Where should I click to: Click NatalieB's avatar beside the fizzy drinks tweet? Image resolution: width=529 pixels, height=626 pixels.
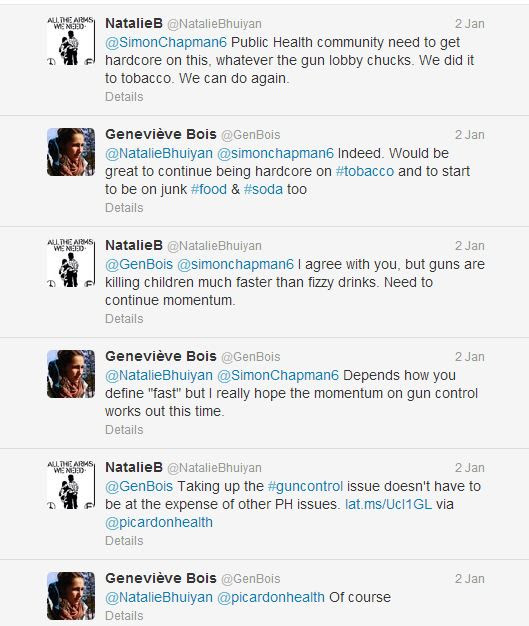(x=71, y=263)
